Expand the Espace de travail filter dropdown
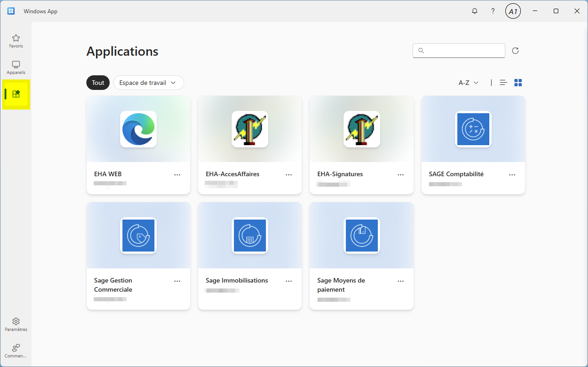 (x=148, y=83)
